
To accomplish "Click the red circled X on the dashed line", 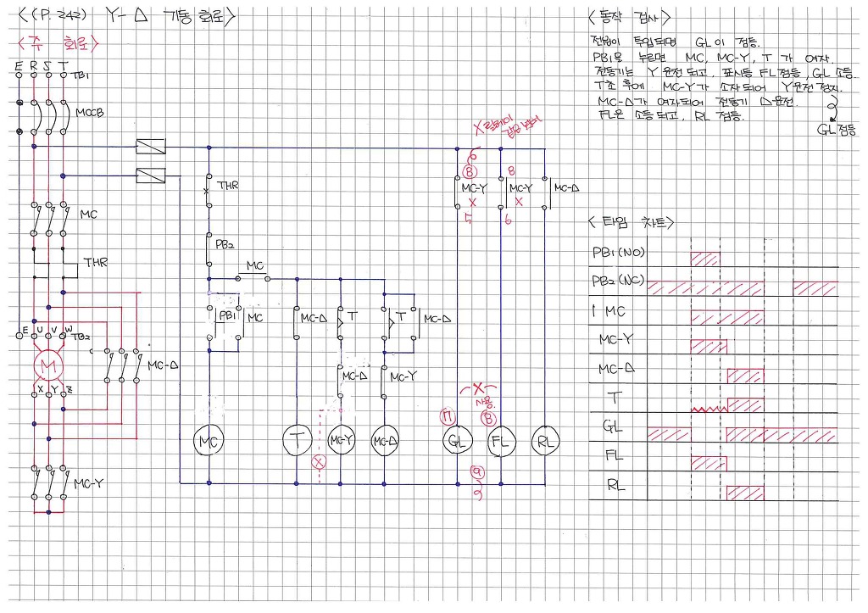I will tap(319, 461).
